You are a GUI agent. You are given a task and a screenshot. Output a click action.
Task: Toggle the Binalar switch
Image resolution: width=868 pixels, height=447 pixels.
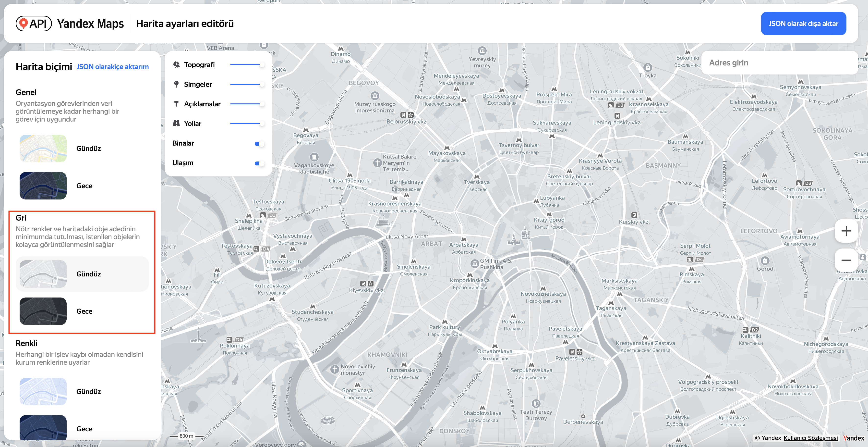259,144
